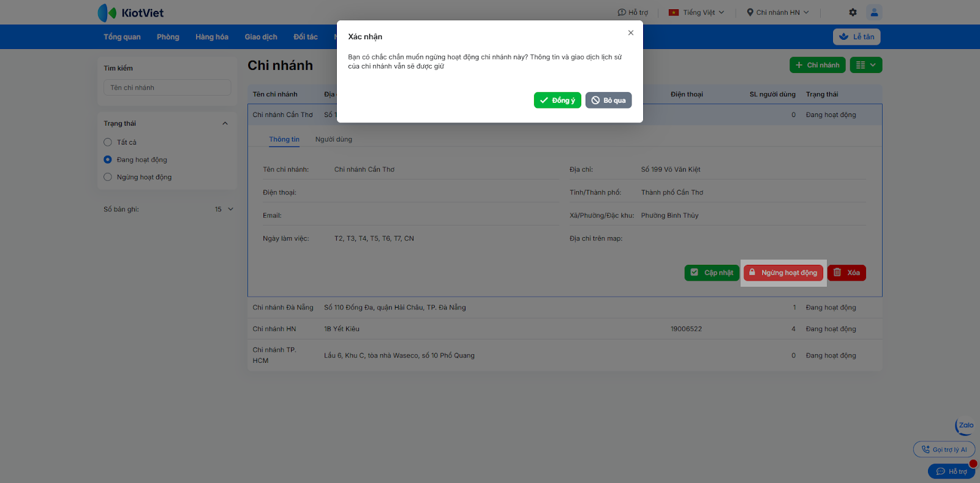The height and width of the screenshot is (483, 980).
Task: Add a new branch with + Chi nhánh
Action: pos(818,65)
